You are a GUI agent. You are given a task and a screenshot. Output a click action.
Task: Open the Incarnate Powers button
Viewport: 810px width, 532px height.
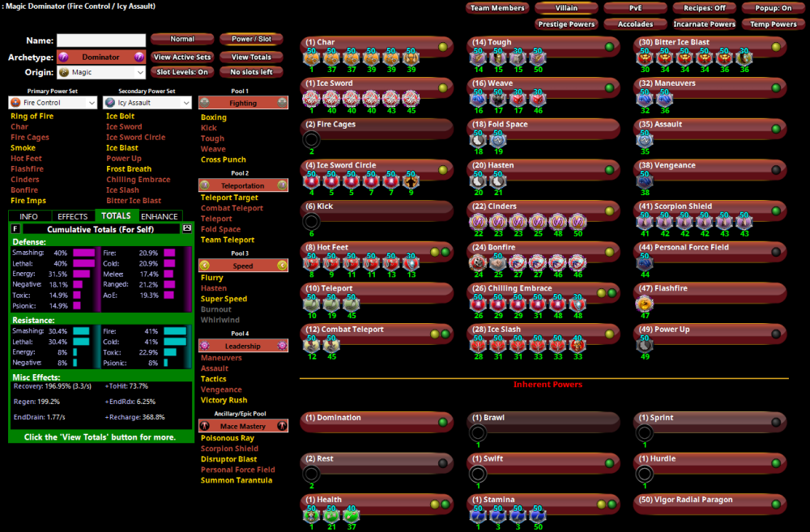pyautogui.click(x=704, y=24)
